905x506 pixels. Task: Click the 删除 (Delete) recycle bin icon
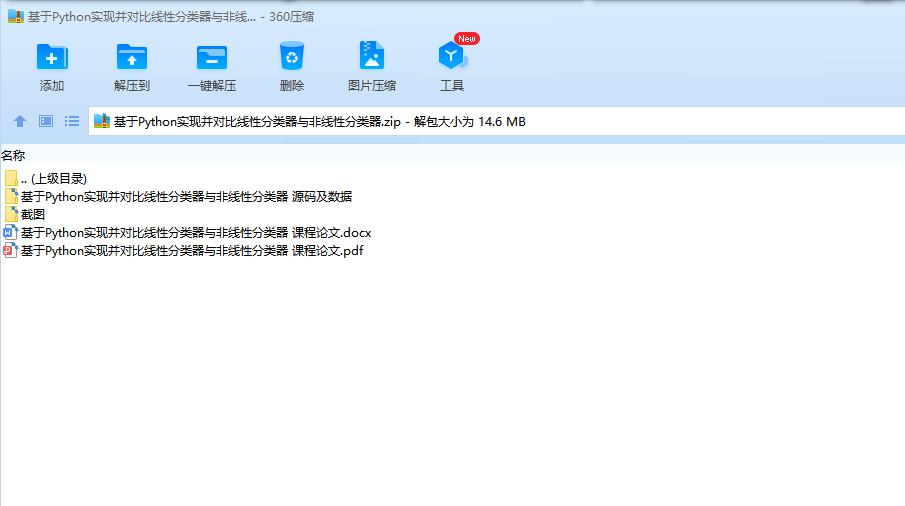pos(291,56)
